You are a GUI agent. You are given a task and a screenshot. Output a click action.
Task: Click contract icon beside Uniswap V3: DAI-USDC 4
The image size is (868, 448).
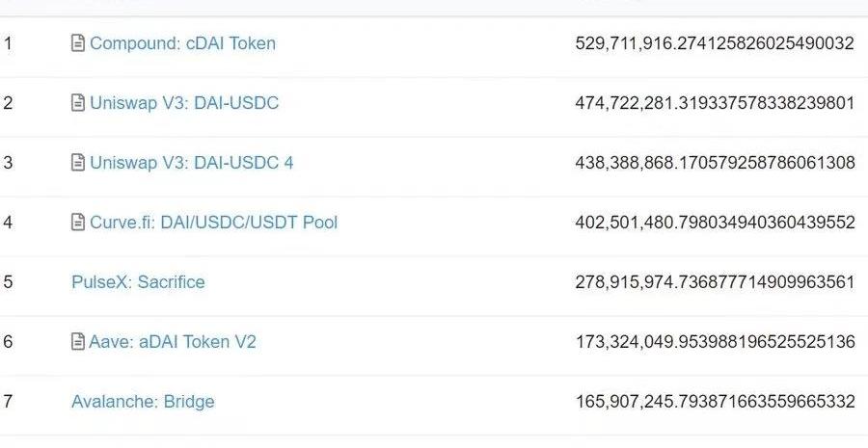pos(78,162)
